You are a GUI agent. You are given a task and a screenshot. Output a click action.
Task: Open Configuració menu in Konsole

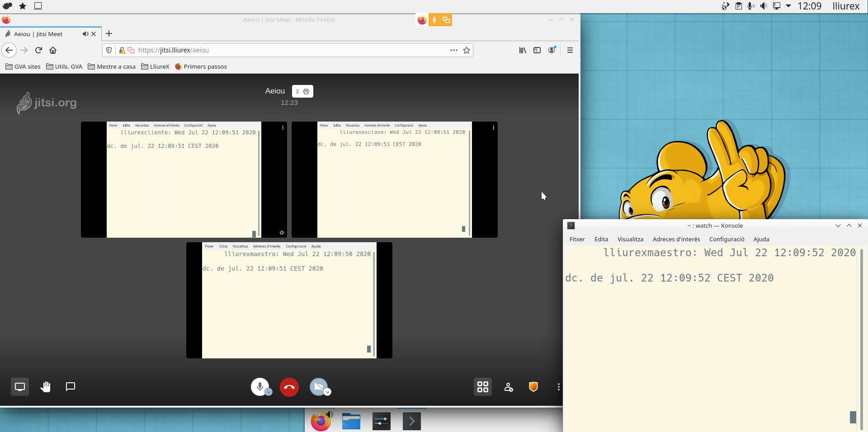(x=726, y=239)
